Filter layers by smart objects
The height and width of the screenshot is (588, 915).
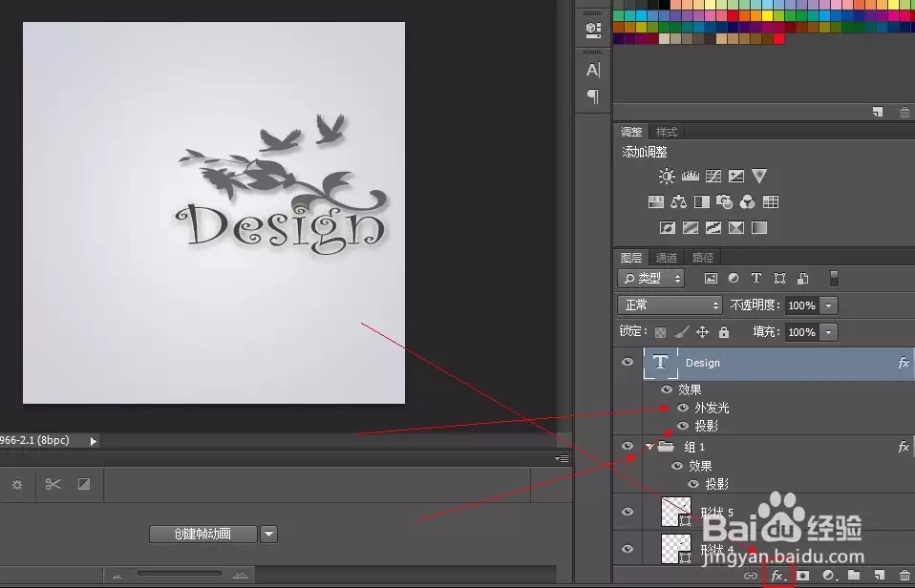[x=803, y=279]
